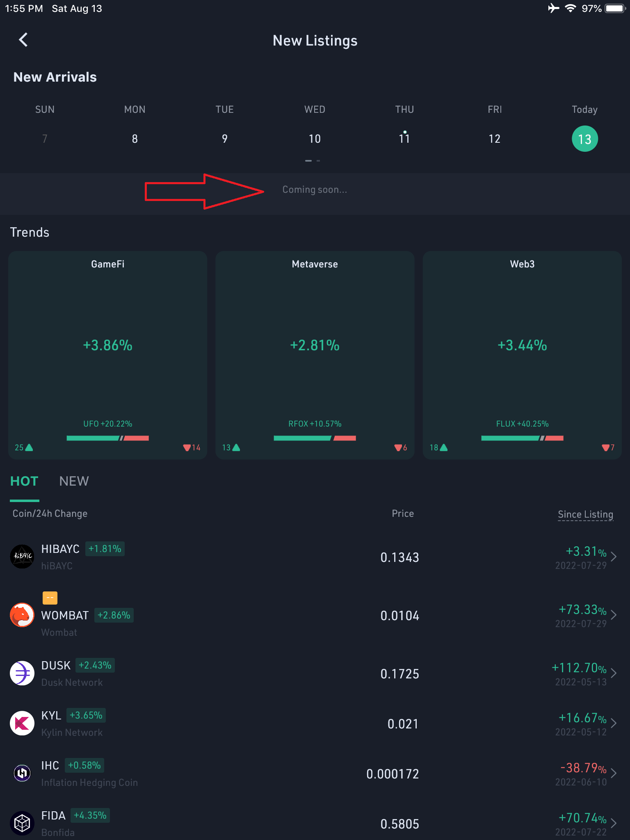Open the Metaverse trend card
The image size is (630, 840).
coord(315,355)
